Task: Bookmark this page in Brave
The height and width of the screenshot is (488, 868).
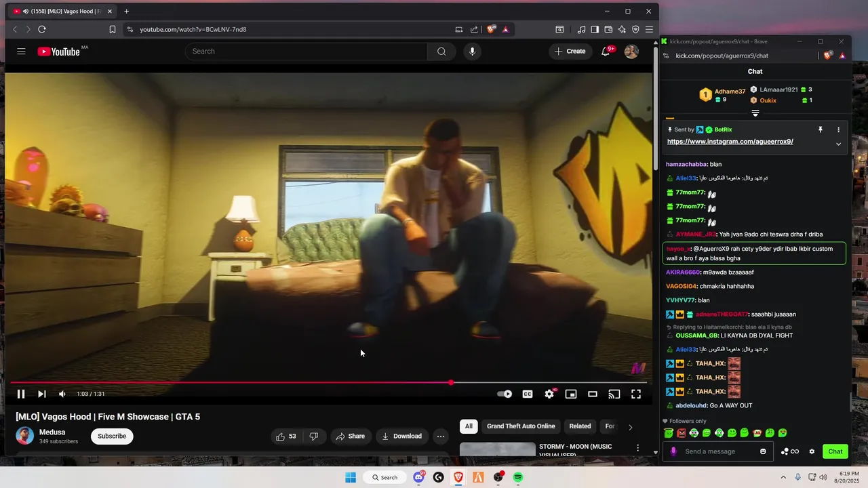Action: 113,29
